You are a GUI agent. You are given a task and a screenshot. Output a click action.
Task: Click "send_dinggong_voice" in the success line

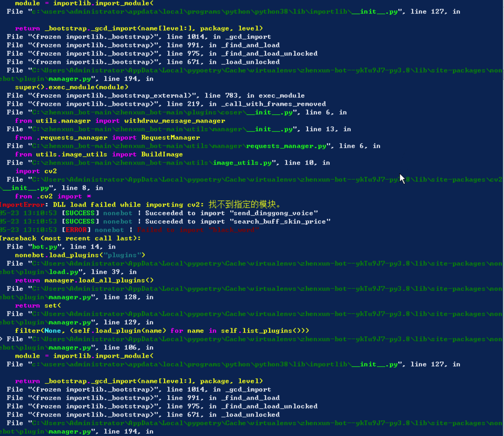tap(274, 213)
